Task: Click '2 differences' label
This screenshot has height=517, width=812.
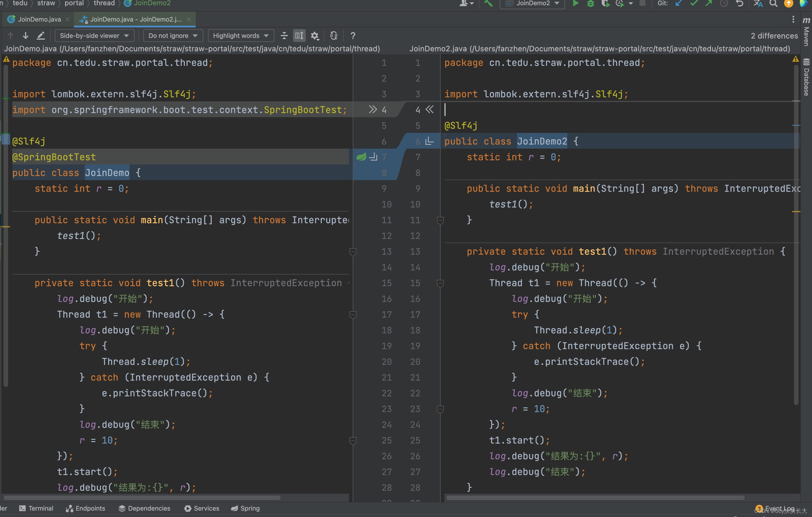Action: 774,36
